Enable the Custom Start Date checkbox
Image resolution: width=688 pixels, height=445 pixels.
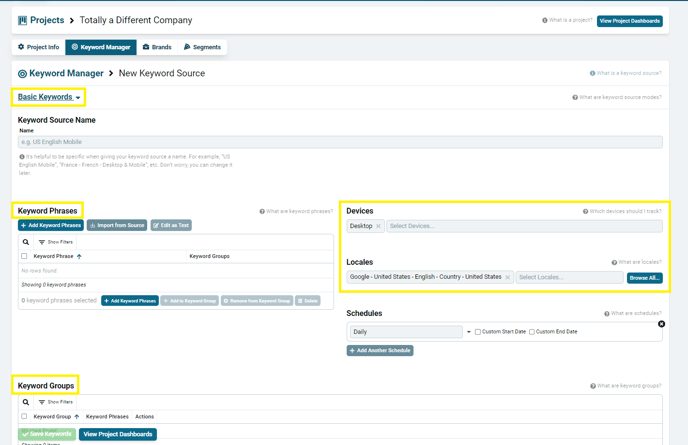coord(478,332)
